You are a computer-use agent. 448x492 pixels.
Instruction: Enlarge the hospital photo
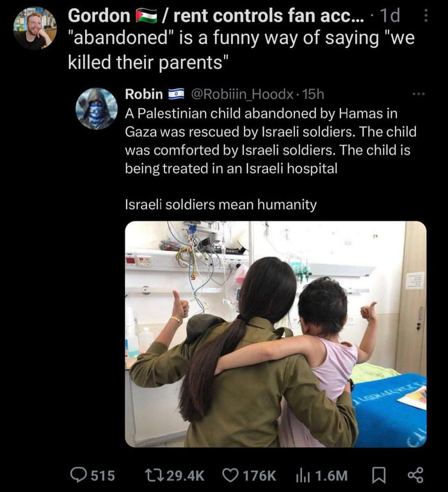tap(276, 334)
